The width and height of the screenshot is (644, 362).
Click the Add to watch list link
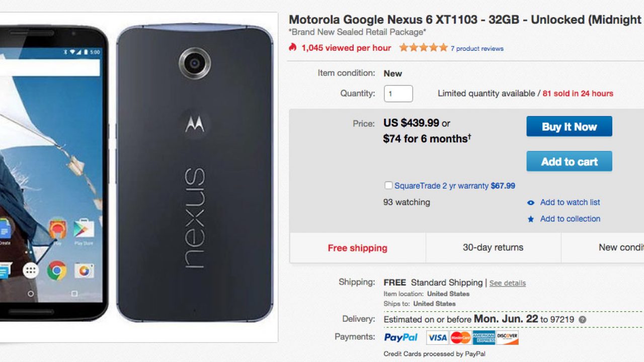point(570,202)
